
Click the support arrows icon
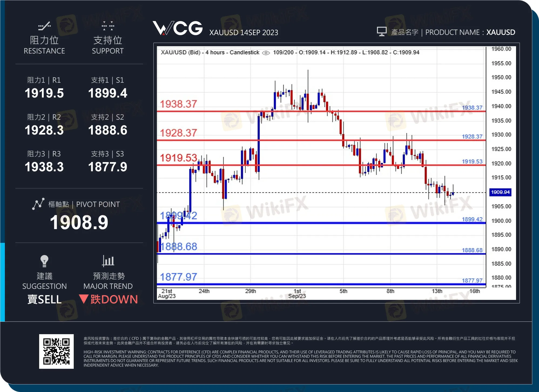pos(108,26)
